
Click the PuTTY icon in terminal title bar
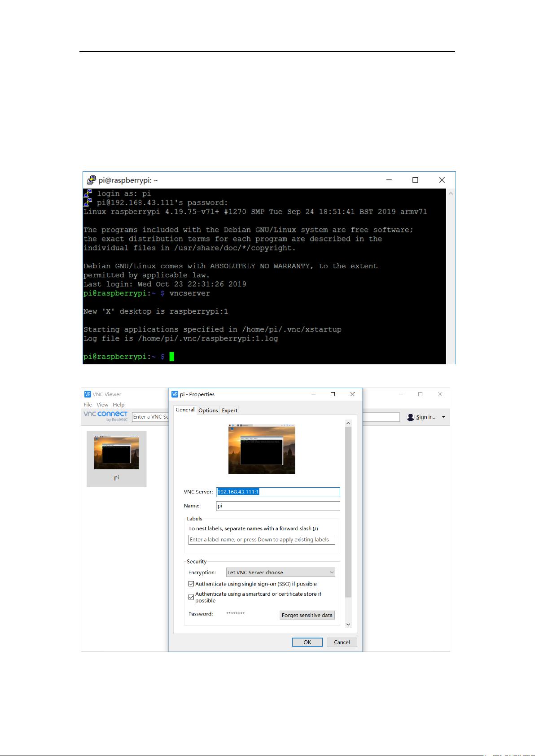[92, 180]
